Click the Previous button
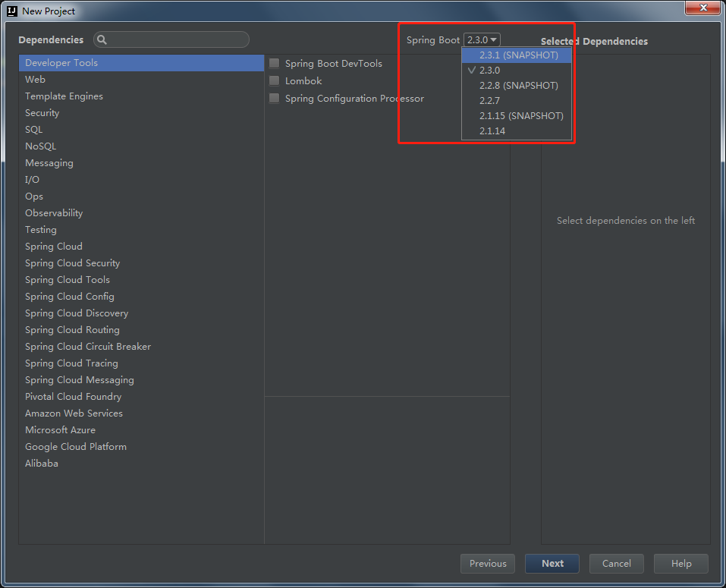This screenshot has width=726, height=588. coord(487,563)
